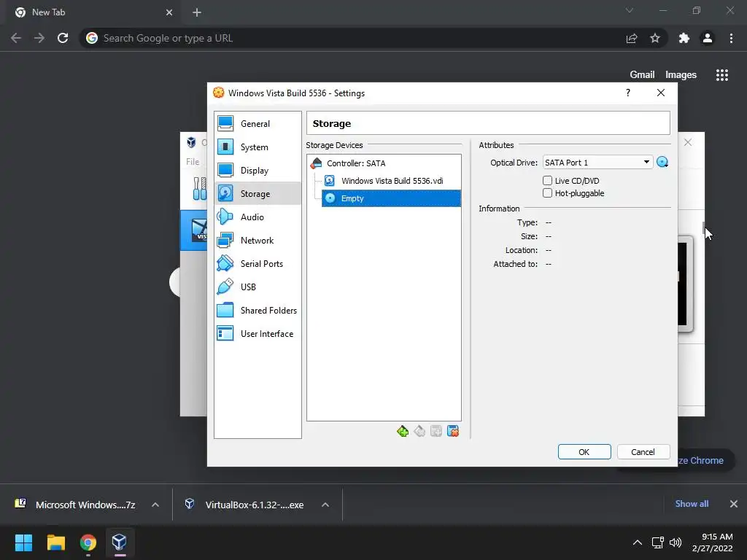
Task: Open the Chrome three-dot menu
Action: click(x=731, y=38)
